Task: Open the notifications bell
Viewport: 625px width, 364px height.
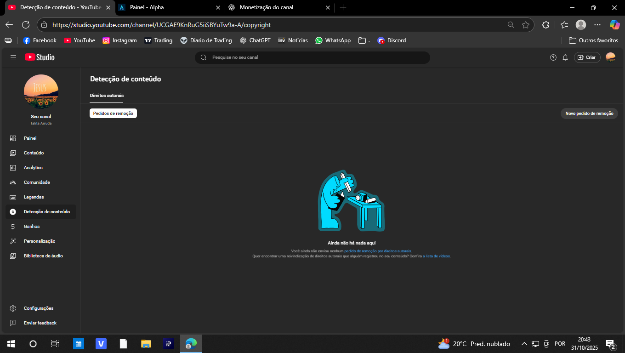Action: click(x=565, y=57)
